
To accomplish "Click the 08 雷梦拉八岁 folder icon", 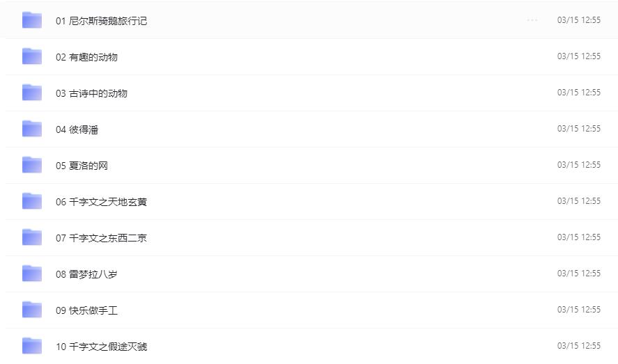I will (32, 274).
